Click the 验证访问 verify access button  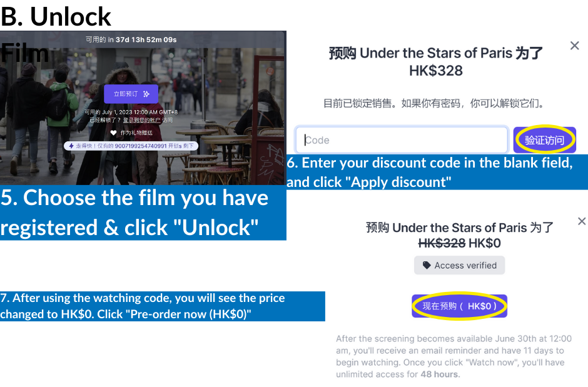[544, 140]
